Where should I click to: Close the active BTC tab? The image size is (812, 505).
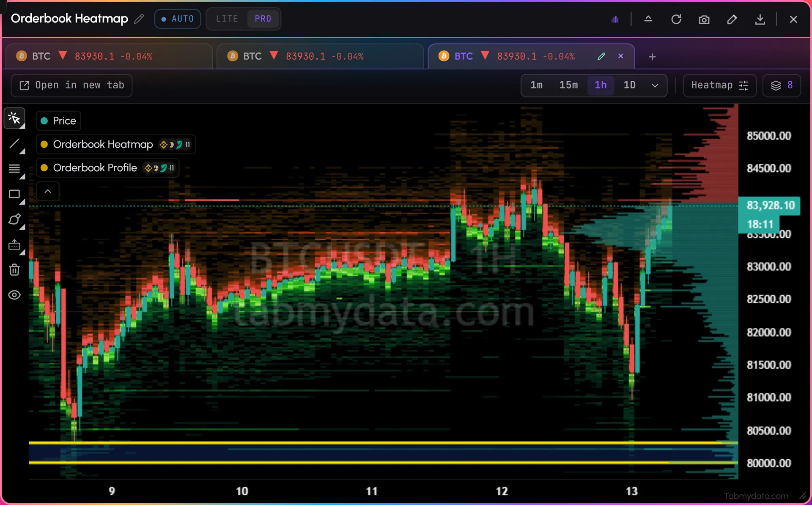coord(620,56)
